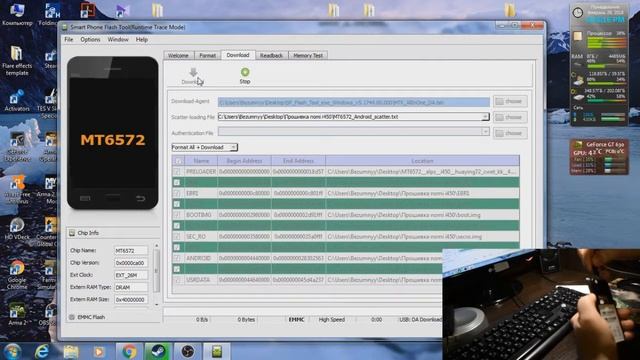Click the High Speed status bar entry
The height and width of the screenshot is (360, 640).
point(331,320)
